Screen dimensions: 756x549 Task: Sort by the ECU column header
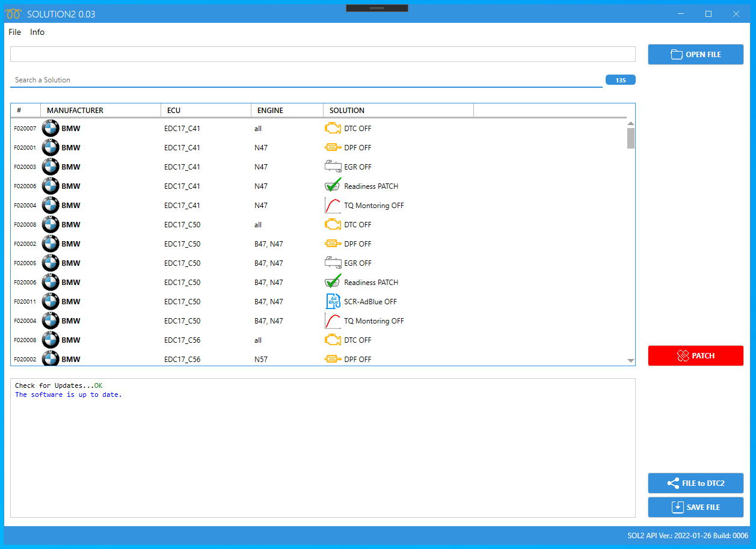[206, 110]
